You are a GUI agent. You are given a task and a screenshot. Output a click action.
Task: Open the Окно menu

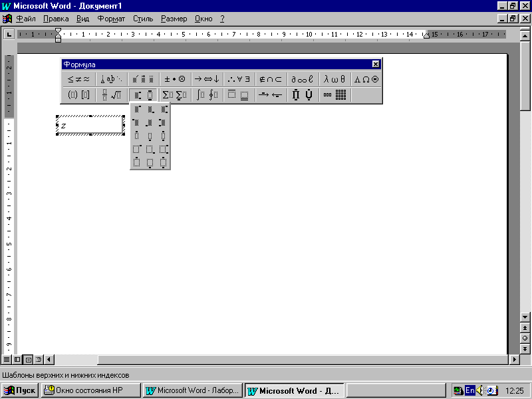click(x=203, y=19)
